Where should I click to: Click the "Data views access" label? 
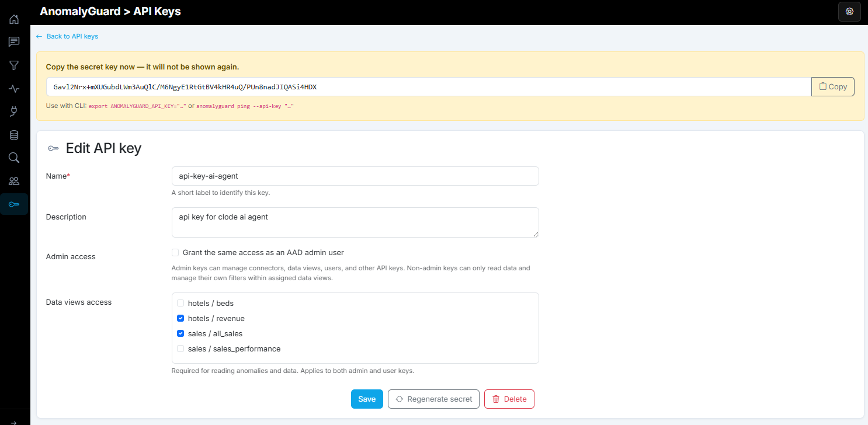(x=79, y=302)
